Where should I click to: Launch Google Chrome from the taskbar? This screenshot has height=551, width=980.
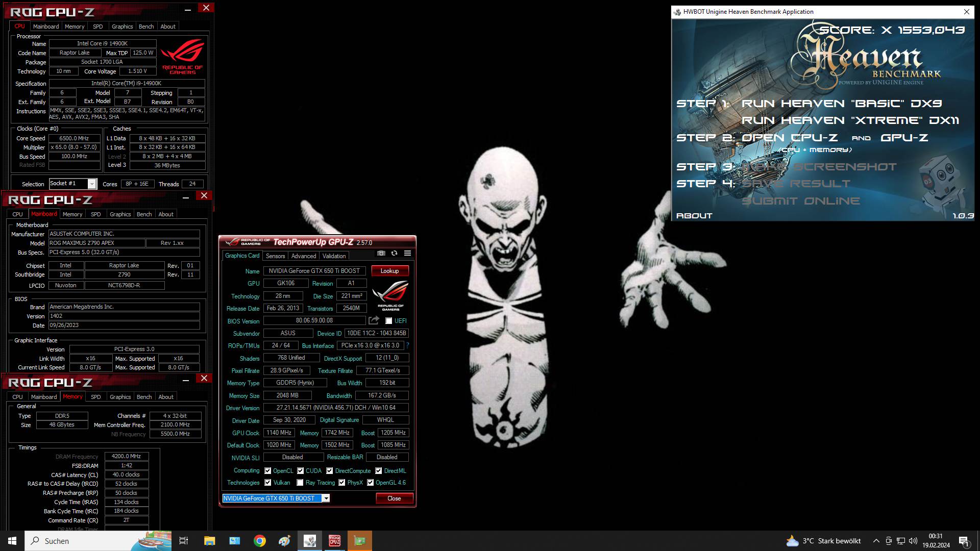pyautogui.click(x=259, y=541)
